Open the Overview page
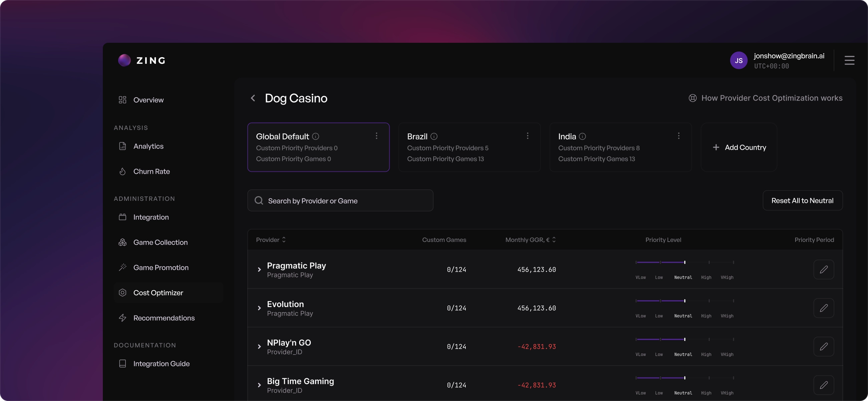Screen dimensions: 868x401 148,100
